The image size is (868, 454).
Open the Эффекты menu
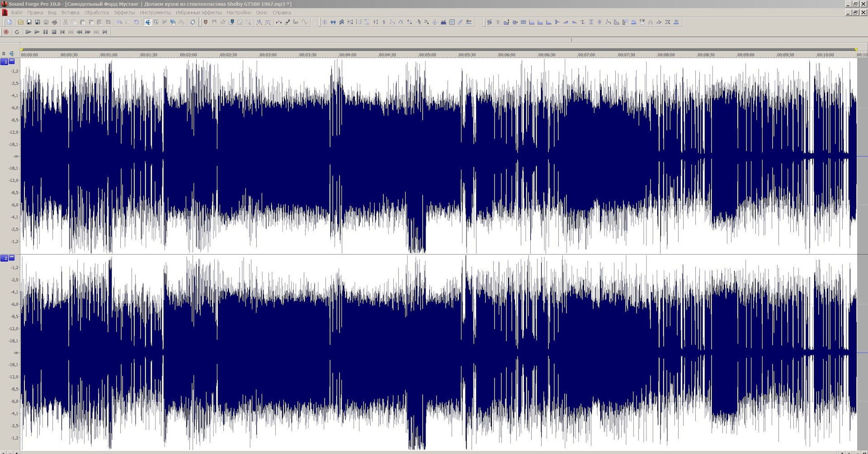coord(124,13)
